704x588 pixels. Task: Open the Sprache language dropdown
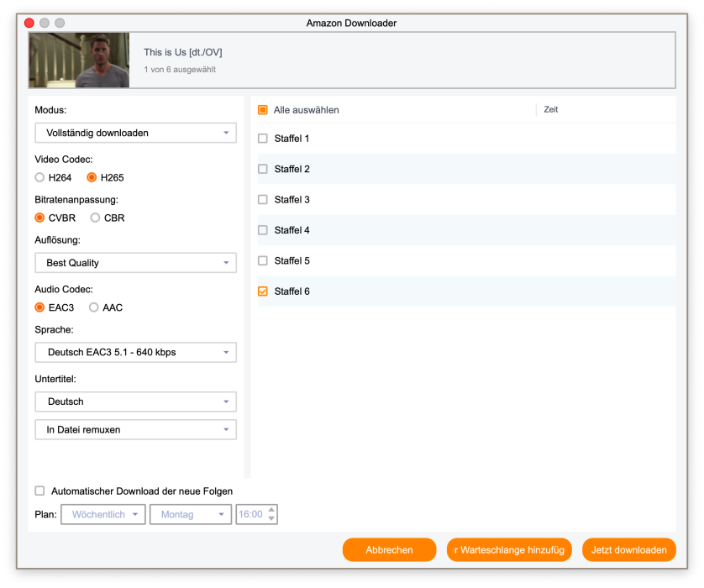135,353
